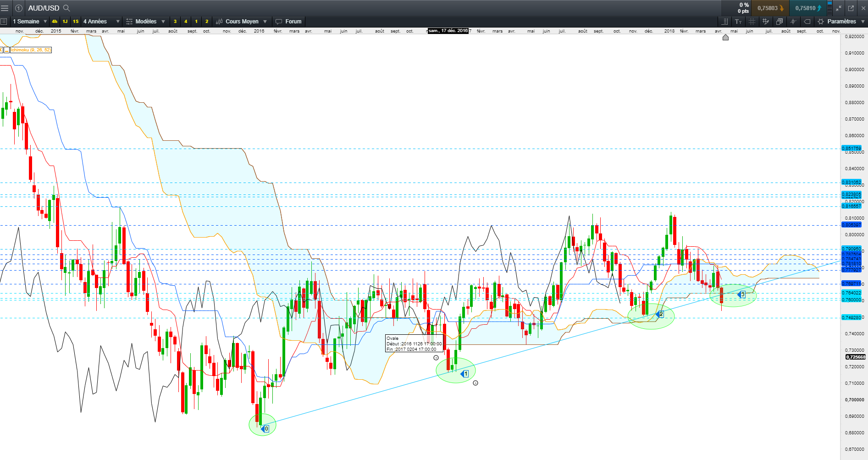Image resolution: width=868 pixels, height=460 pixels.
Task: Minimize the Ichimoku indicator label
Action: (7, 50)
